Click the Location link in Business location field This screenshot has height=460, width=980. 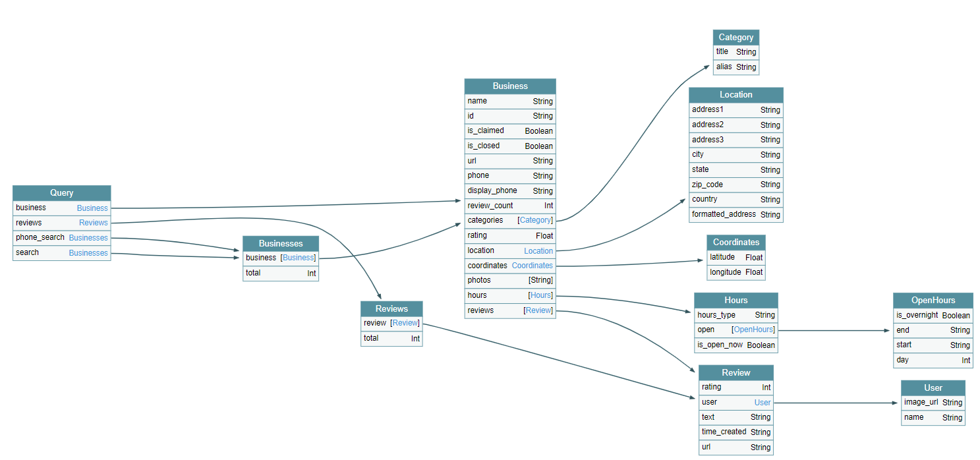click(x=538, y=250)
